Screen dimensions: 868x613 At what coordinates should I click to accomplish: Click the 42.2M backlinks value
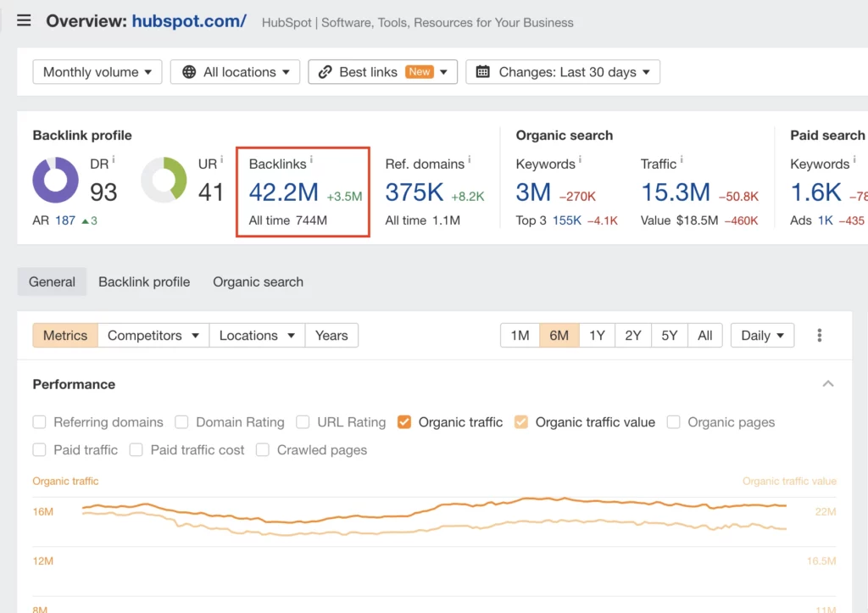283,192
